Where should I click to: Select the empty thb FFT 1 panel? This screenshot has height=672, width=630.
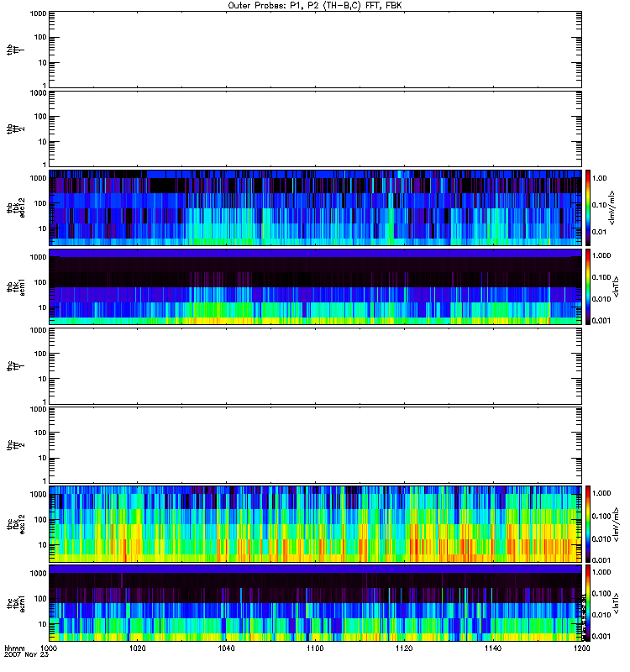314,49
